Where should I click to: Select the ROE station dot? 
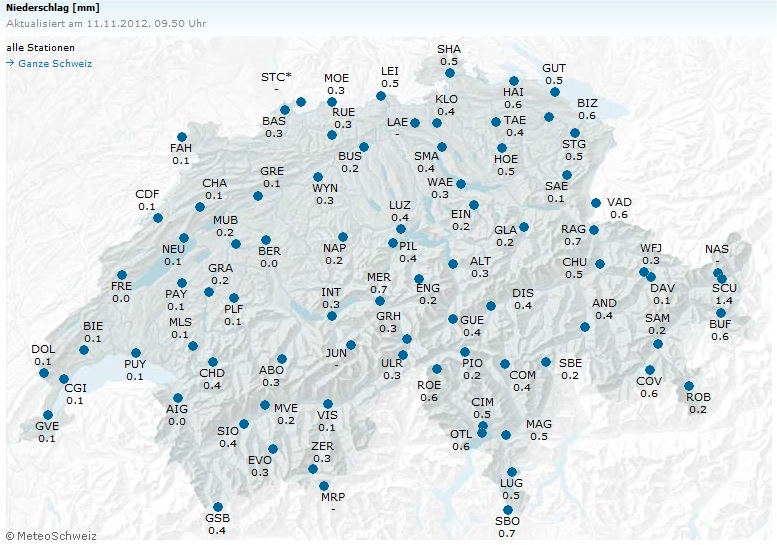[437, 369]
